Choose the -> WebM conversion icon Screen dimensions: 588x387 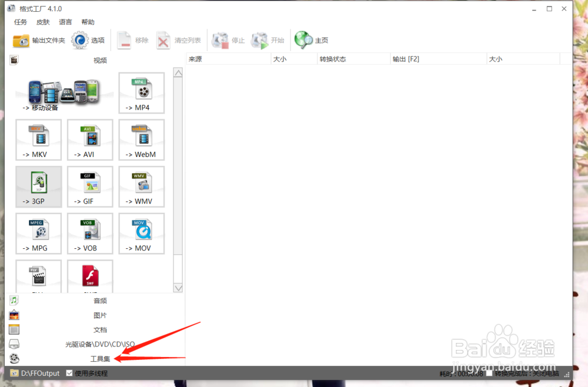pyautogui.click(x=141, y=140)
